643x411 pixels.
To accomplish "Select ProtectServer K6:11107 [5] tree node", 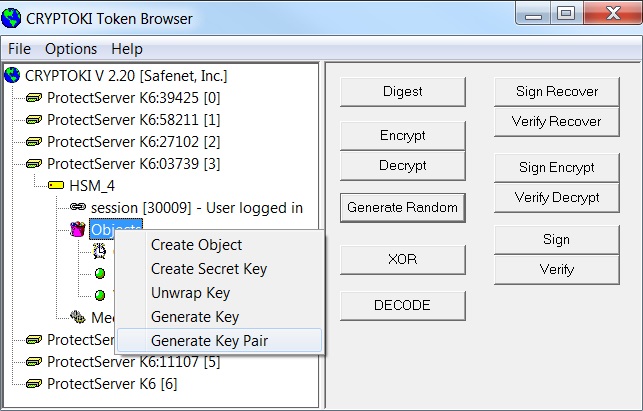I will tap(133, 361).
